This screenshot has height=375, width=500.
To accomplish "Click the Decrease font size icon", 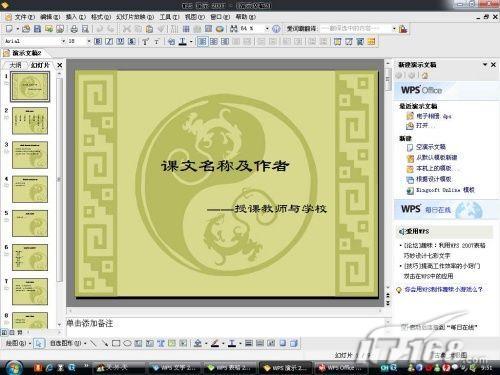I will [157, 41].
